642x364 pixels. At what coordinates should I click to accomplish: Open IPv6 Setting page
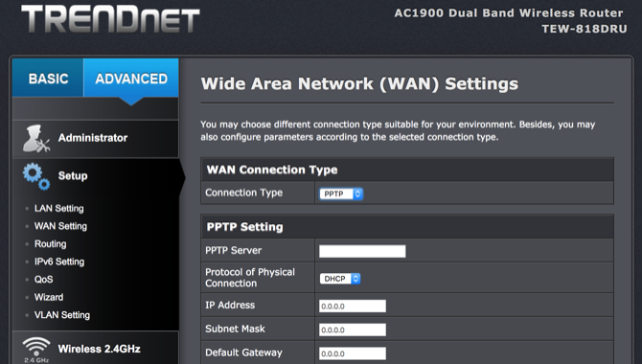tap(59, 262)
